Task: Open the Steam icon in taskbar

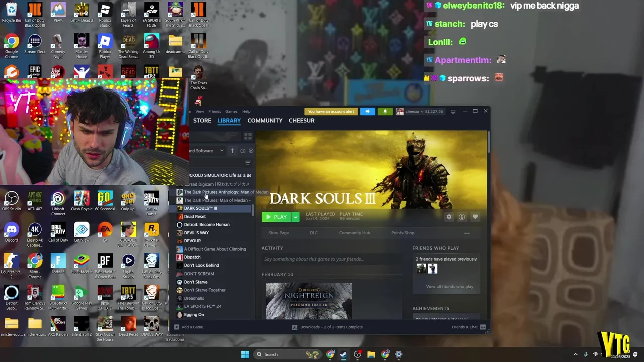Action: click(343, 354)
